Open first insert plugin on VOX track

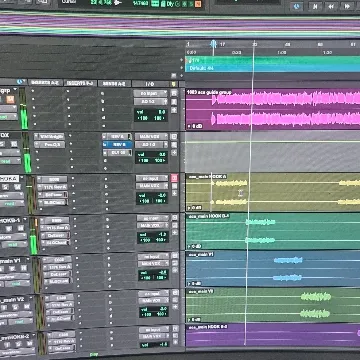(x=49, y=136)
